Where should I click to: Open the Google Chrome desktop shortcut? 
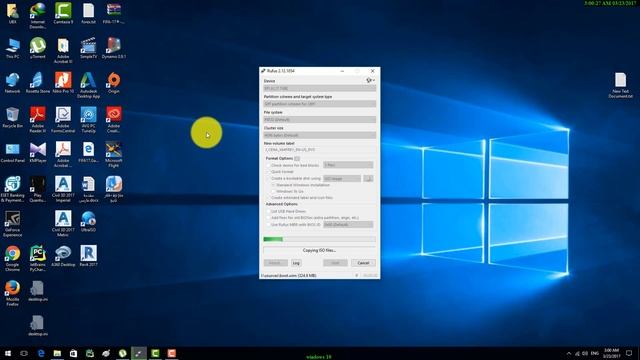point(12,258)
